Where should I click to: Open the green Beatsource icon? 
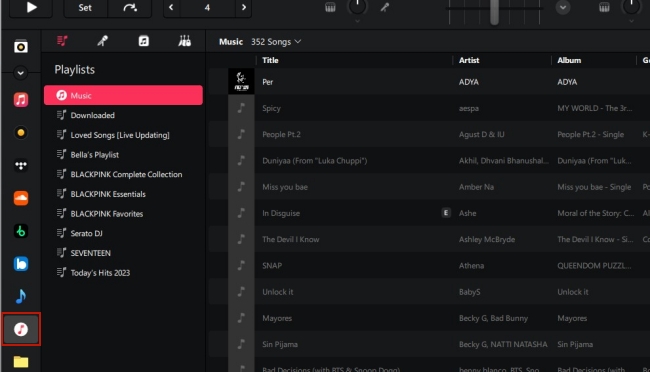[21, 231]
